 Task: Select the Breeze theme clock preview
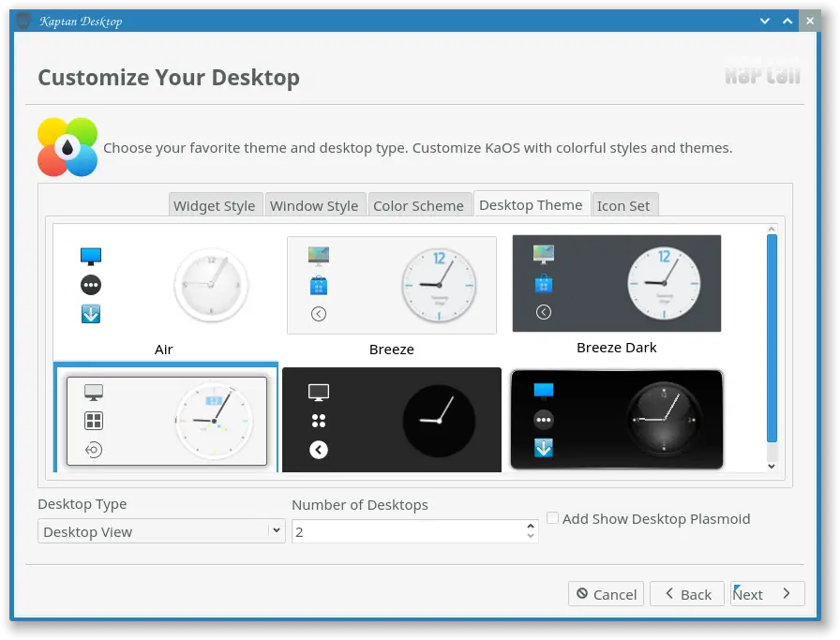[x=440, y=285]
